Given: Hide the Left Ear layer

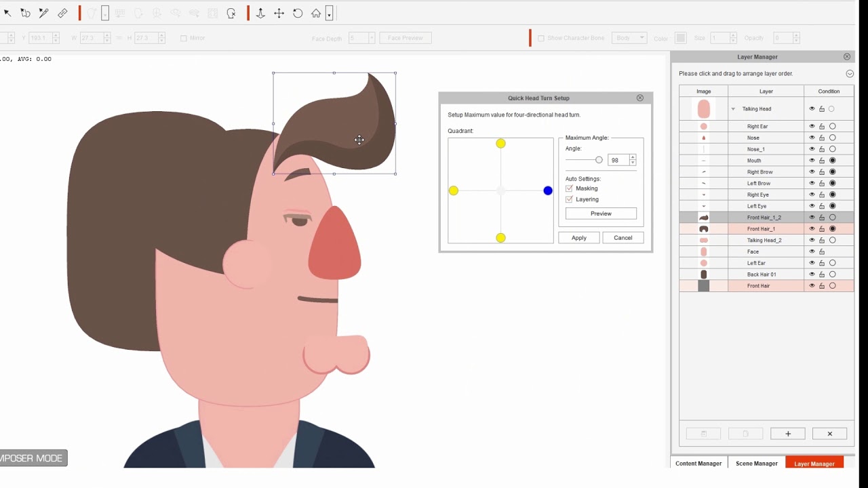Looking at the screenshot, I should pyautogui.click(x=812, y=263).
